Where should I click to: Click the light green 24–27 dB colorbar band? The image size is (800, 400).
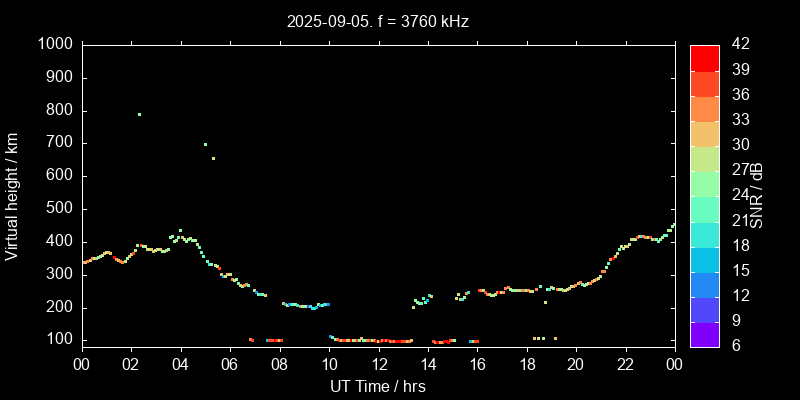(704, 182)
